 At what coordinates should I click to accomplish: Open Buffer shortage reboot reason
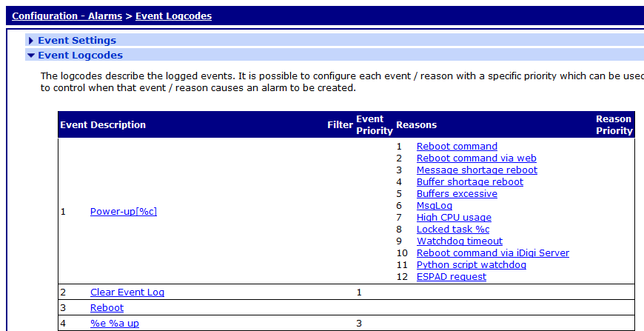click(469, 182)
